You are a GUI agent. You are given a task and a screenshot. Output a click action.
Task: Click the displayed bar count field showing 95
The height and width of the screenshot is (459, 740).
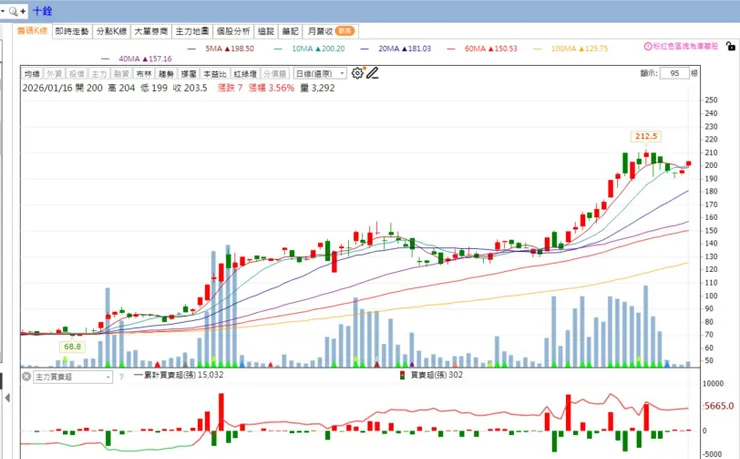[x=674, y=73]
